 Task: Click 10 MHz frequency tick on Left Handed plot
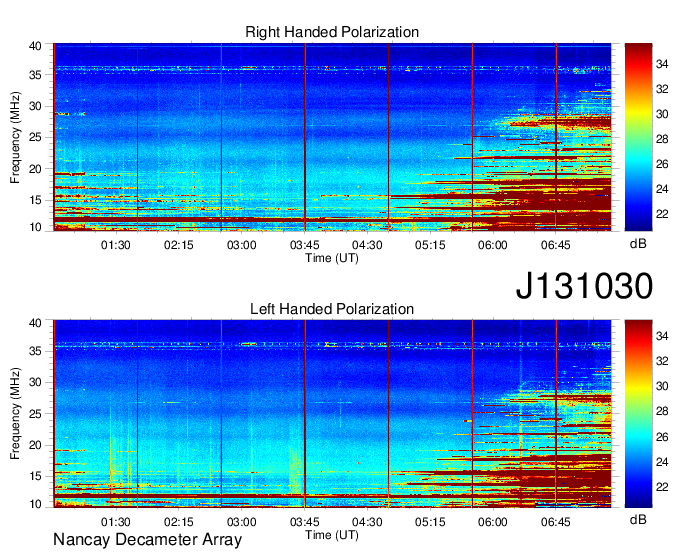35,504
